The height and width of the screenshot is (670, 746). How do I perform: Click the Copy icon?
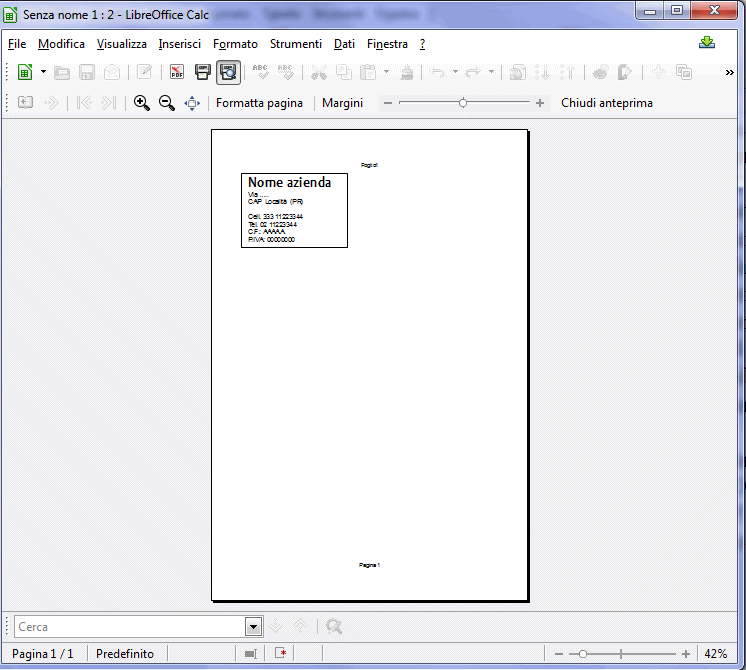click(344, 72)
